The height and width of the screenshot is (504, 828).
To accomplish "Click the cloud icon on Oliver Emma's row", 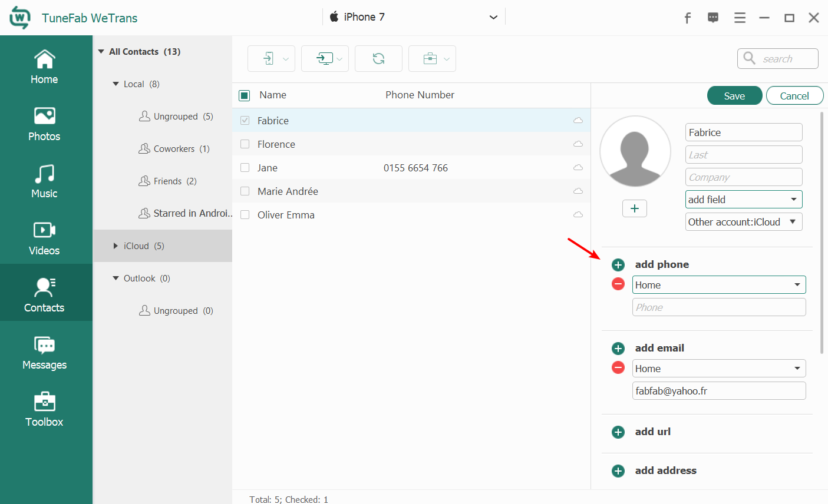I will click(578, 215).
